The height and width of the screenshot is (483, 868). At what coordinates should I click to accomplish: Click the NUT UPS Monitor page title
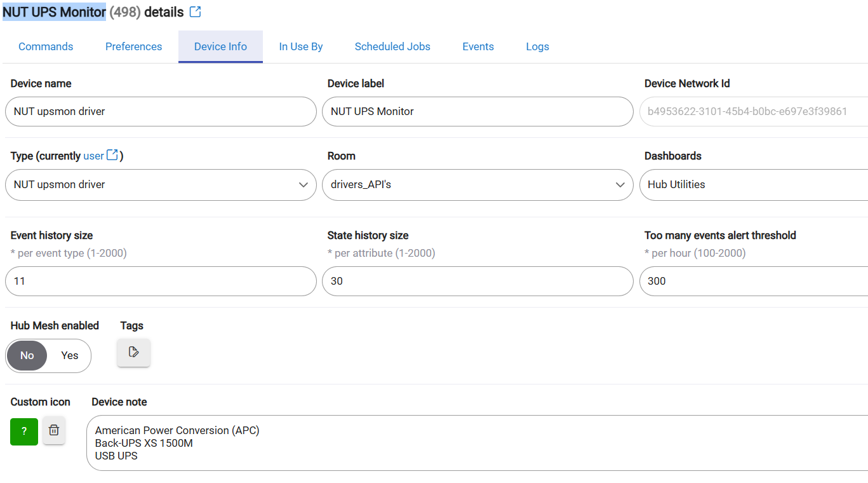pyautogui.click(x=54, y=12)
